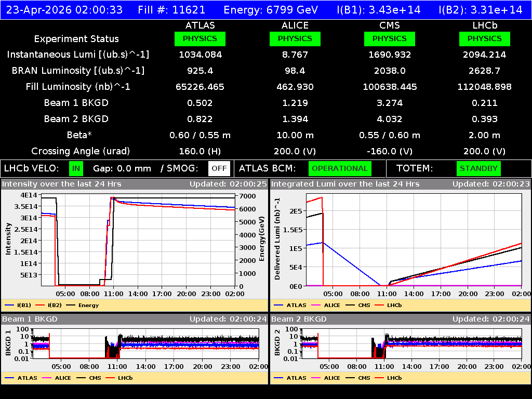Click the Beam 2 BKGD chart title

299,320
